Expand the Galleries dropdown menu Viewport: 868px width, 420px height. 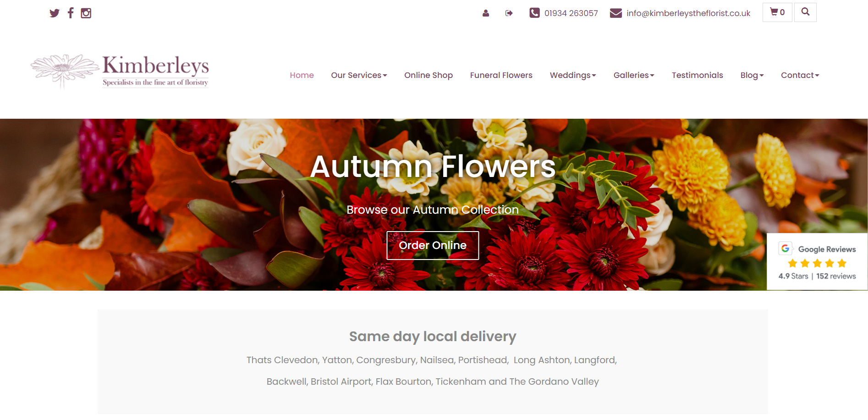(x=634, y=75)
